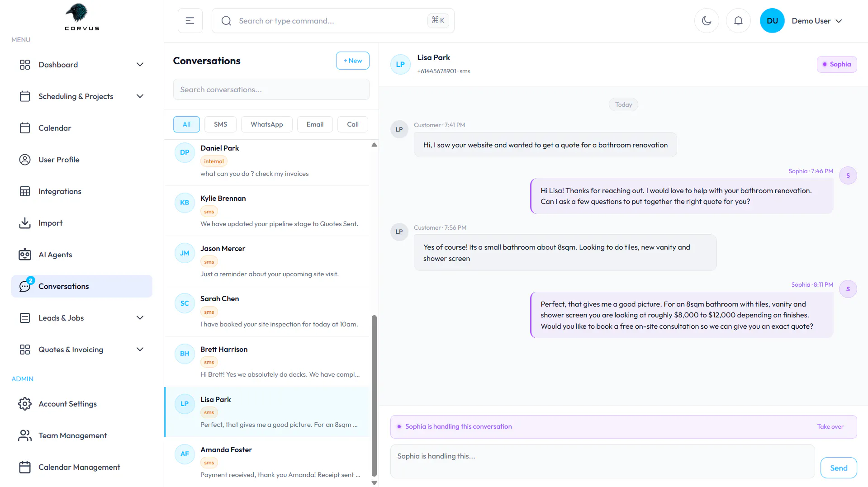
Task: Click the User Profile person icon
Action: click(25, 160)
